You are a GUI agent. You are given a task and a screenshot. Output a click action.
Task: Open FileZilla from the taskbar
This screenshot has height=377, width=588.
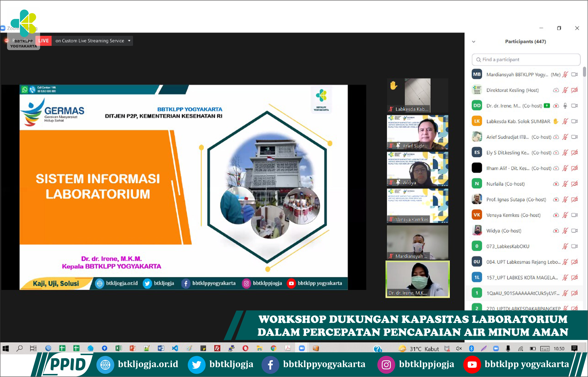click(217, 348)
